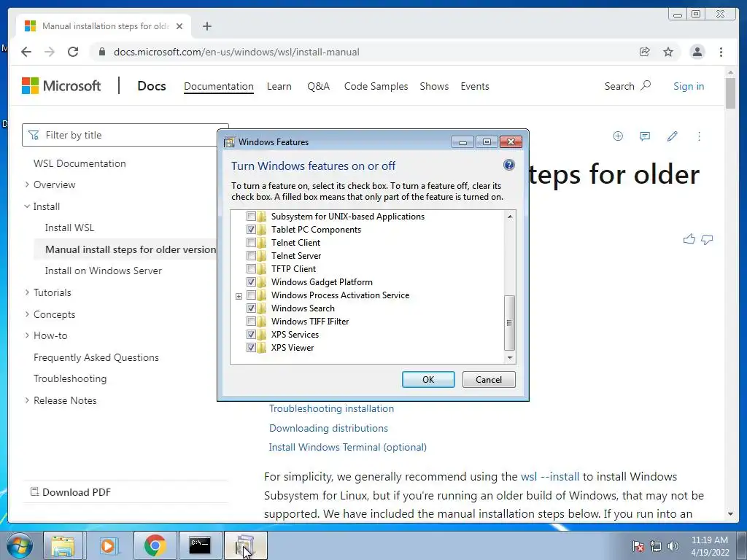This screenshot has height=560, width=747.
Task: Open Install Windows Terminal (optional) link
Action: (348, 447)
